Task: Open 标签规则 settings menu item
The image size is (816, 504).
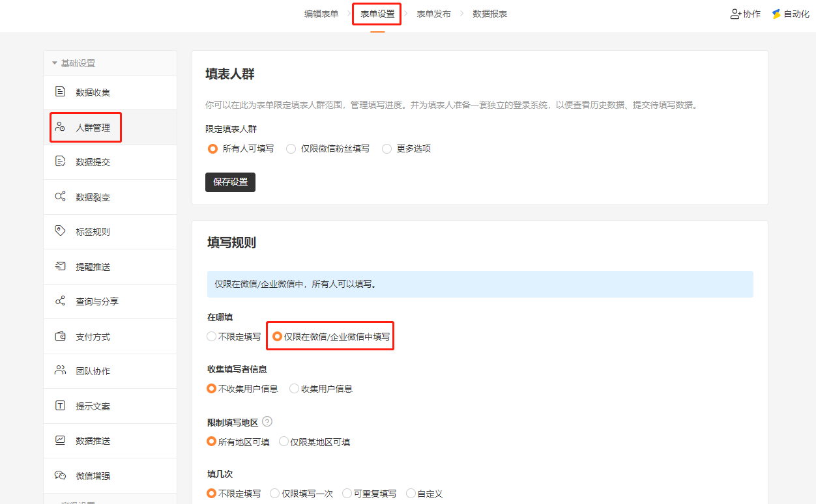Action: 110,232
